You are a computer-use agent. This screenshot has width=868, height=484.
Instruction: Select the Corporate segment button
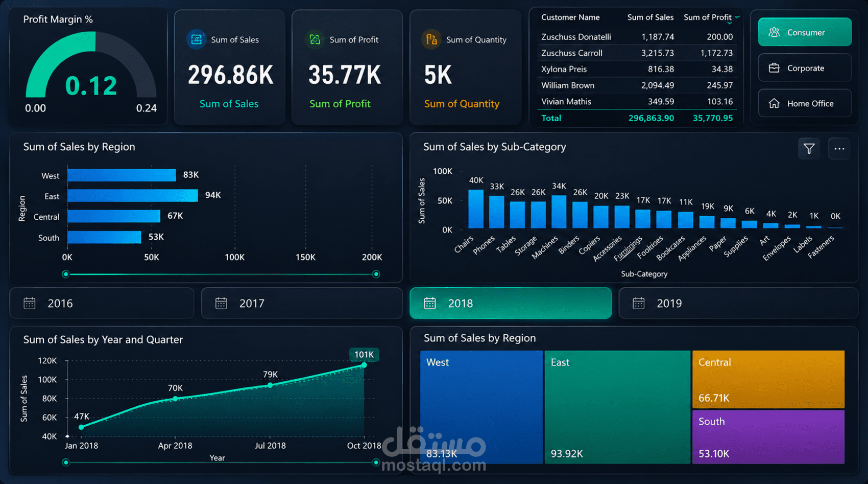click(805, 68)
